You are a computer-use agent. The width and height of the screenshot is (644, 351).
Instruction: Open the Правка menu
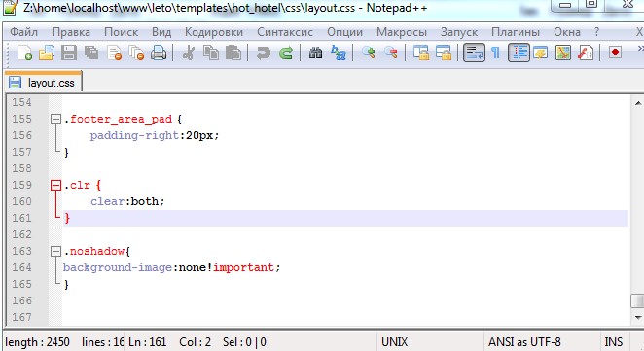(x=71, y=32)
